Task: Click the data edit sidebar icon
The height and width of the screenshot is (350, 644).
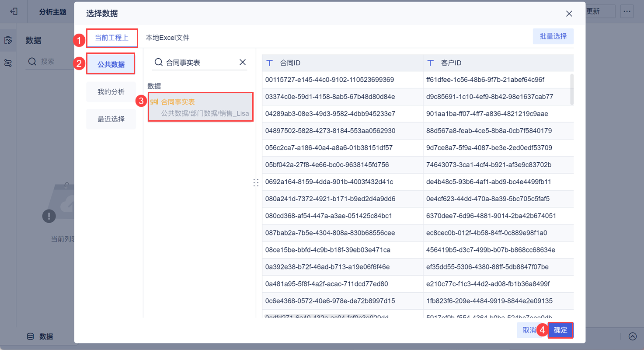Action: (x=8, y=40)
